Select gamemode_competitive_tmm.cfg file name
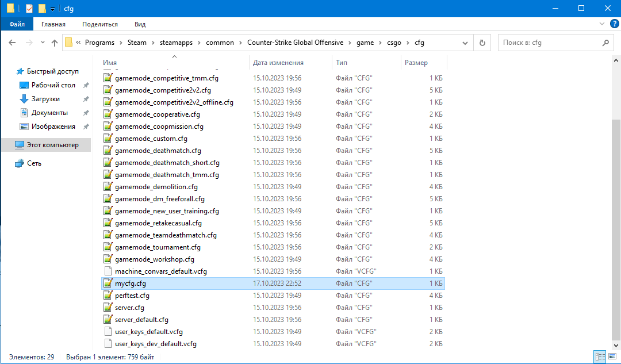 tap(167, 78)
